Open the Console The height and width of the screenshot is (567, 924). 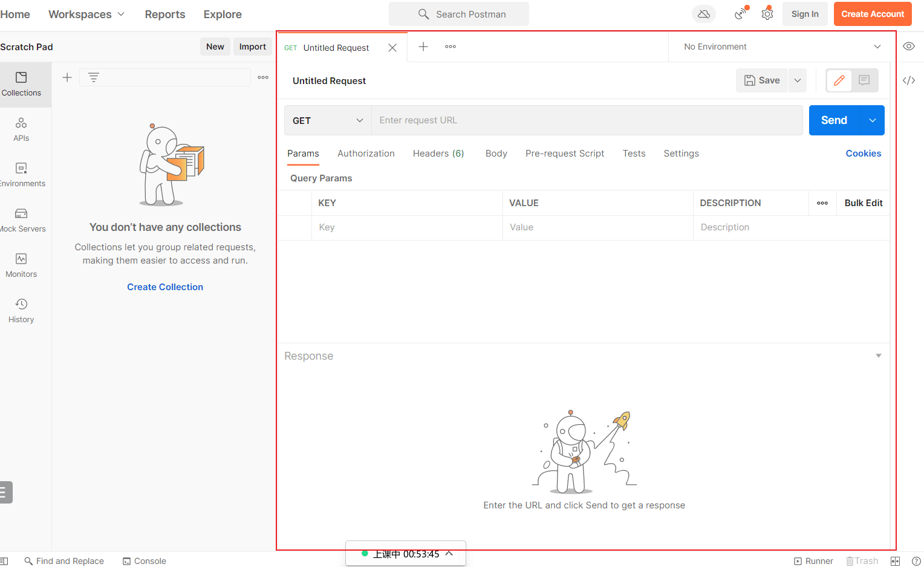pos(145,561)
